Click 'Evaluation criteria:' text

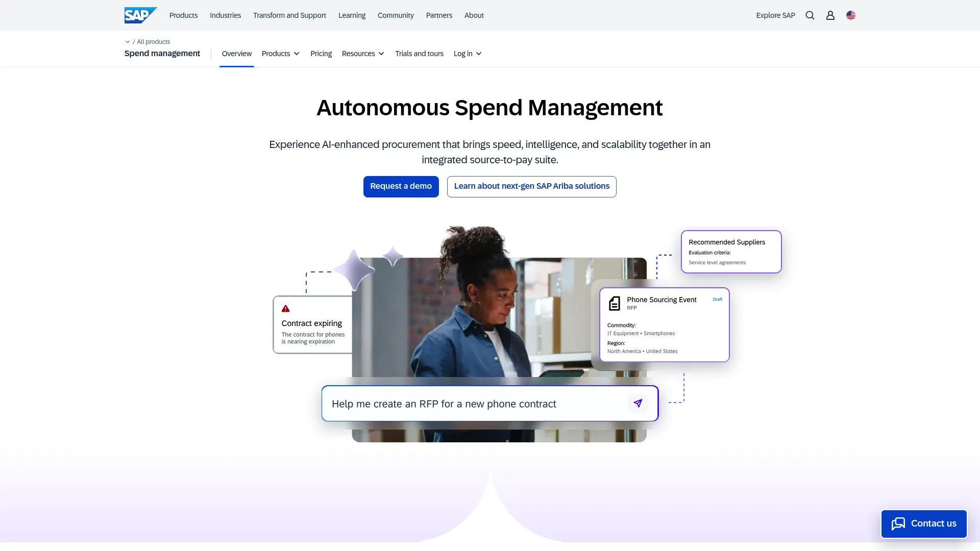pyautogui.click(x=709, y=253)
